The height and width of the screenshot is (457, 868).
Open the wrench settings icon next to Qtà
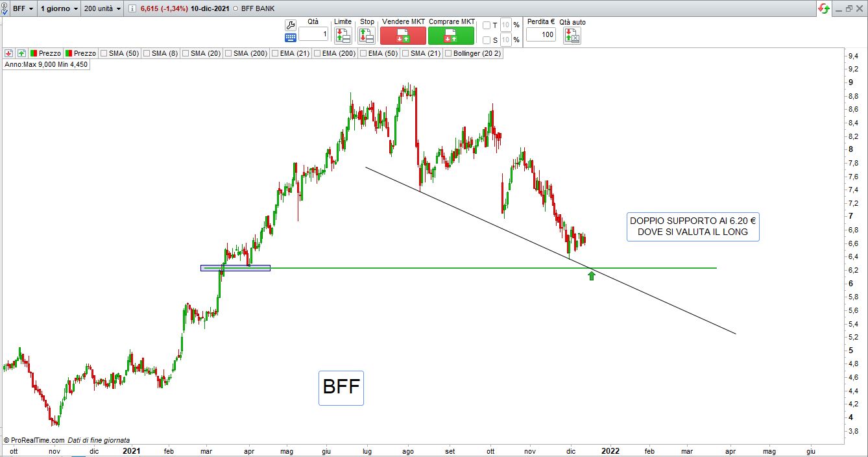tap(291, 25)
